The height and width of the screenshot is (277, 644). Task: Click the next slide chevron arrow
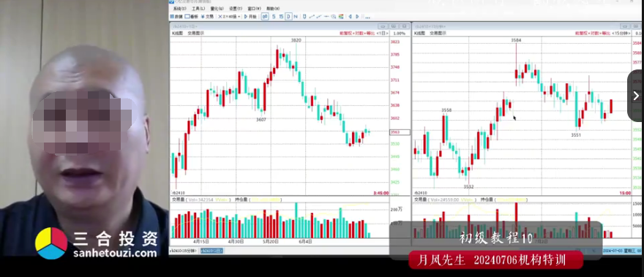[x=636, y=96]
